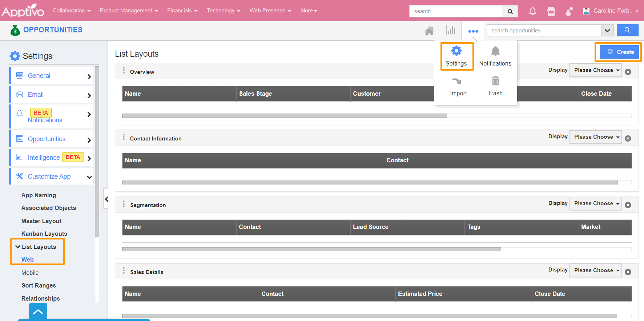The height and width of the screenshot is (321, 644).
Task: Expand the General settings section
Action: point(51,76)
